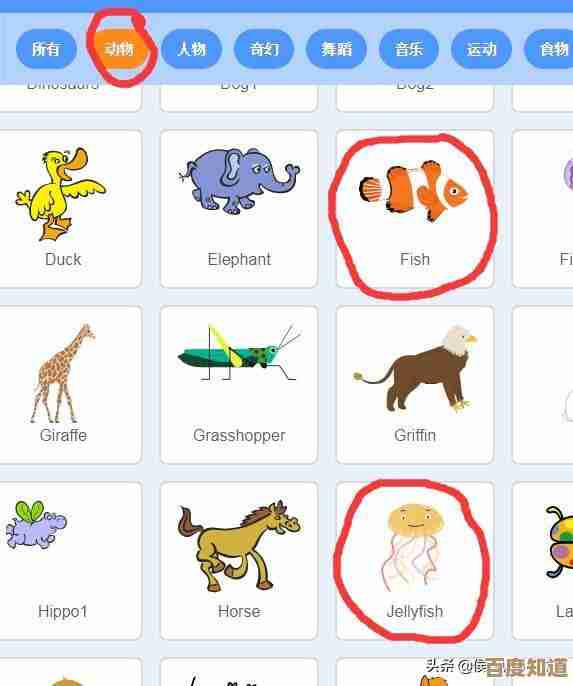
Task: Open the 音乐 category filter
Action: coord(409,49)
